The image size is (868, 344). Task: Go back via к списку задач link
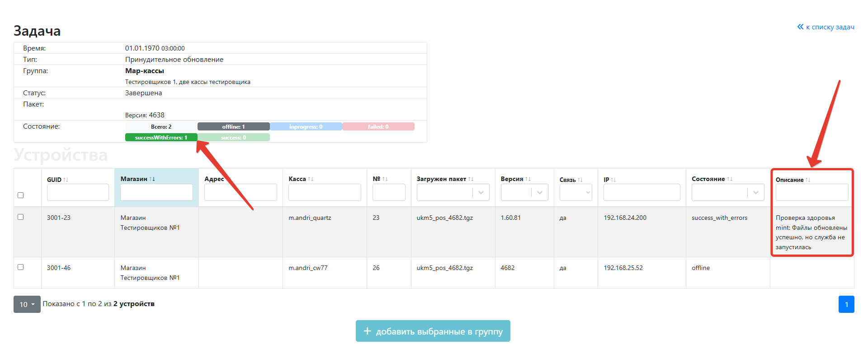point(826,27)
